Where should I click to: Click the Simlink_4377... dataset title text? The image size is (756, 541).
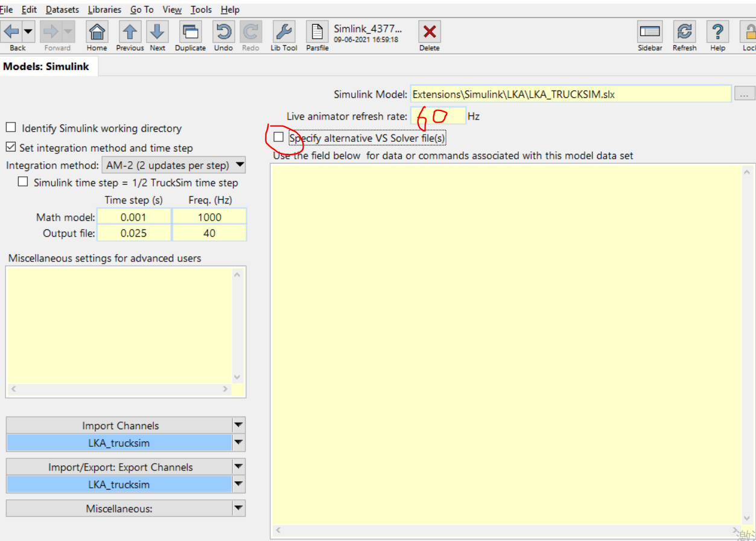click(367, 28)
